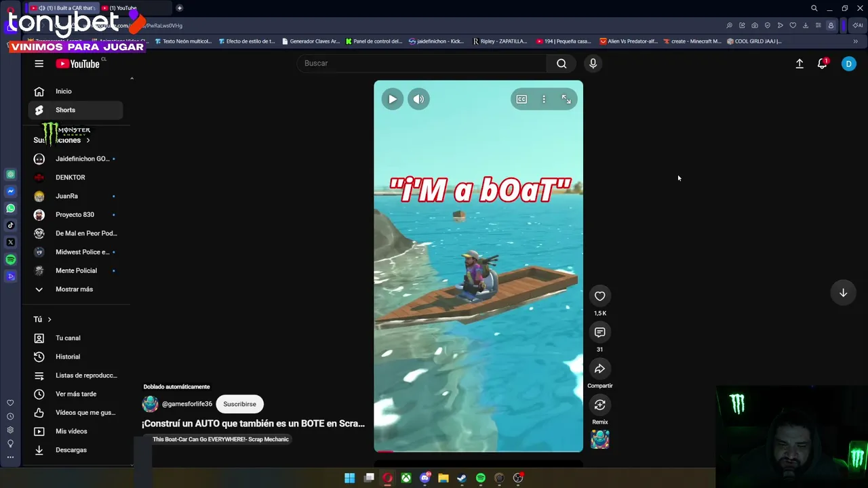Image resolution: width=868 pixels, height=488 pixels.
Task: Open Vídeos que me gustan in sidebar
Action: coord(75,413)
